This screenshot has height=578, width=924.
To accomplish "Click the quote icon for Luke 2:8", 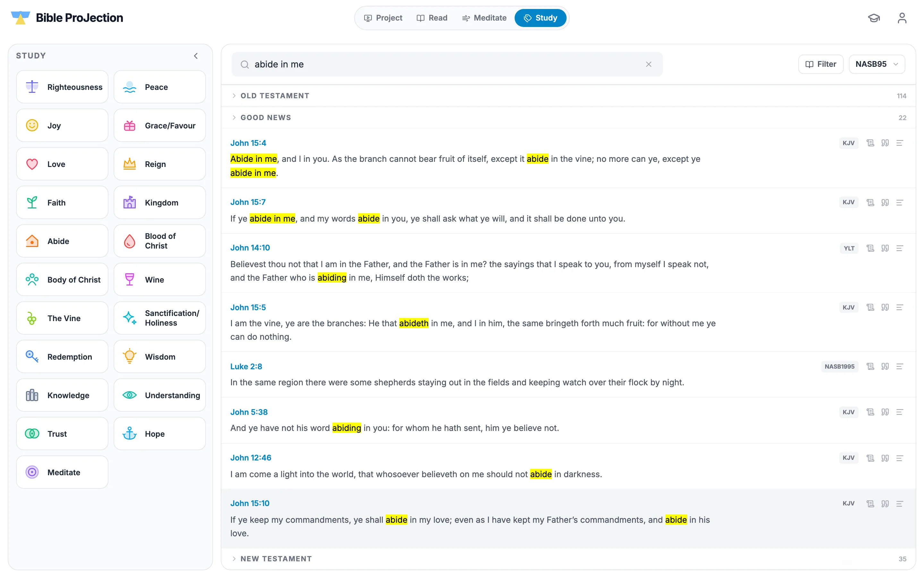I will click(x=885, y=366).
